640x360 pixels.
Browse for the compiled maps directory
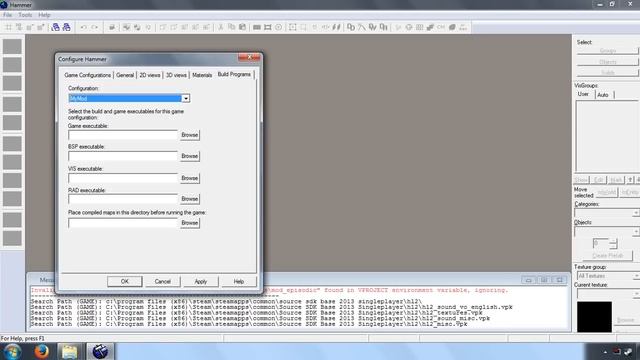click(189, 223)
